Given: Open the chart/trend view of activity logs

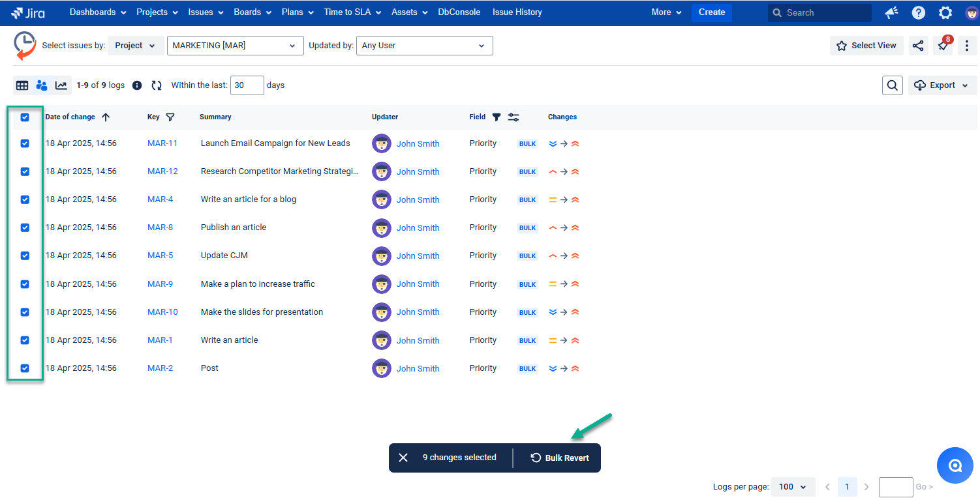Looking at the screenshot, I should coord(61,85).
